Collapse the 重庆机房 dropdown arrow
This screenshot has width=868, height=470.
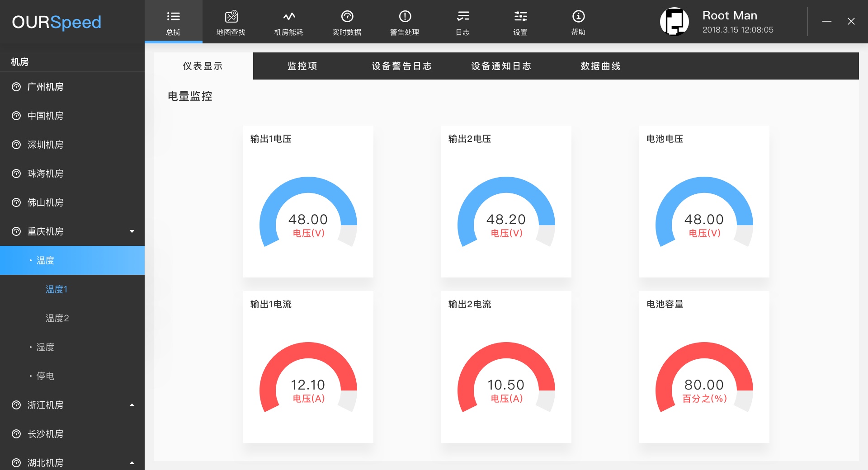coord(132,231)
